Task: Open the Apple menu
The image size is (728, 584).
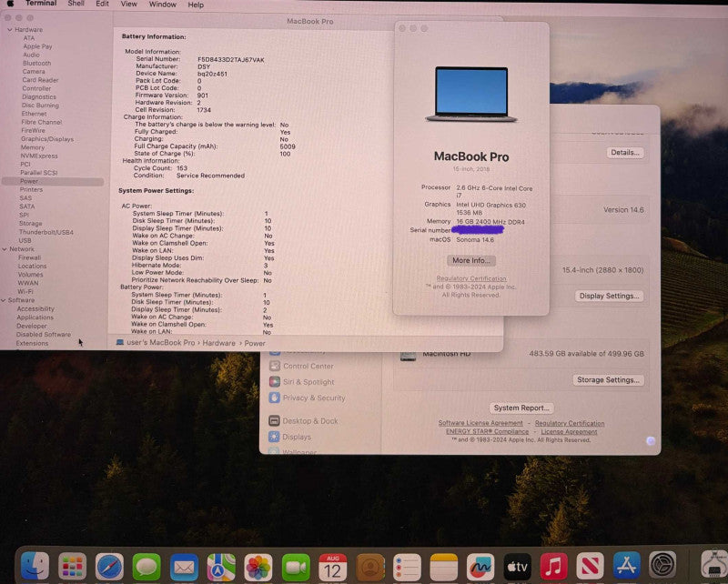Action: 10,4
